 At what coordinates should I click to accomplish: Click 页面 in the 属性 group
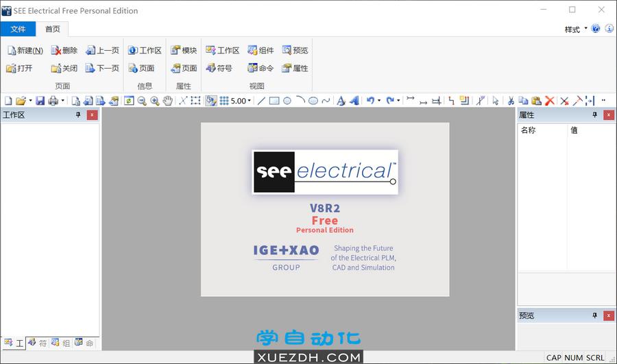pos(184,68)
